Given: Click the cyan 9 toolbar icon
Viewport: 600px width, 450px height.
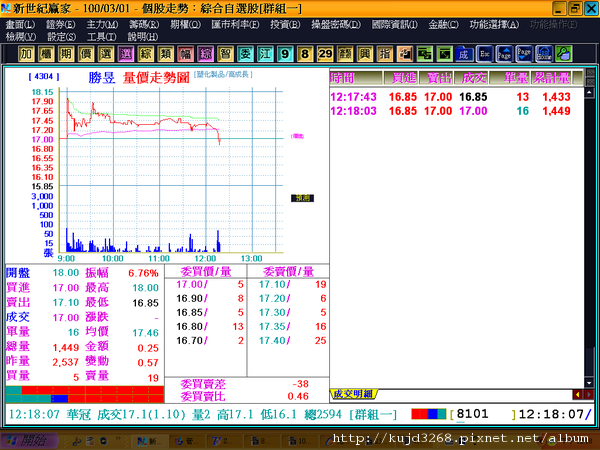Looking at the screenshot, I should point(285,54).
